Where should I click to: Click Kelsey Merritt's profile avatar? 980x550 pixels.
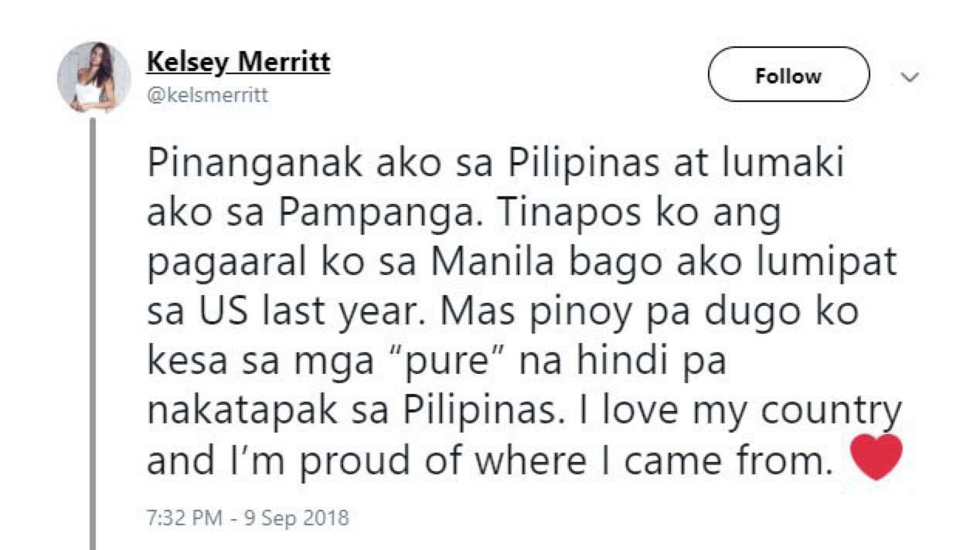point(94,77)
